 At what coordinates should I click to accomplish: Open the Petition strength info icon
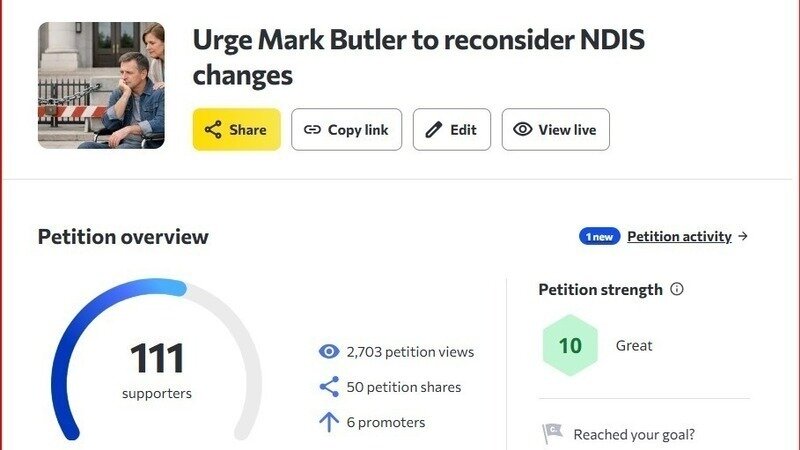(677, 289)
